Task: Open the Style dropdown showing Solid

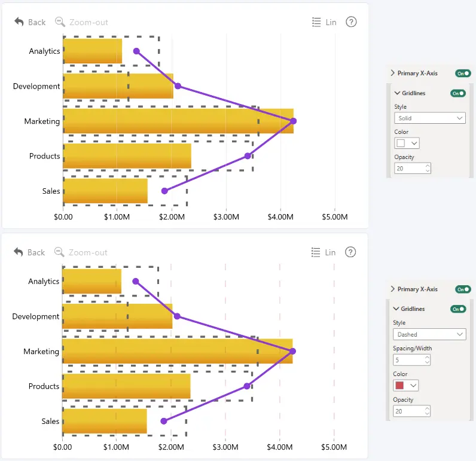Action: [429, 118]
